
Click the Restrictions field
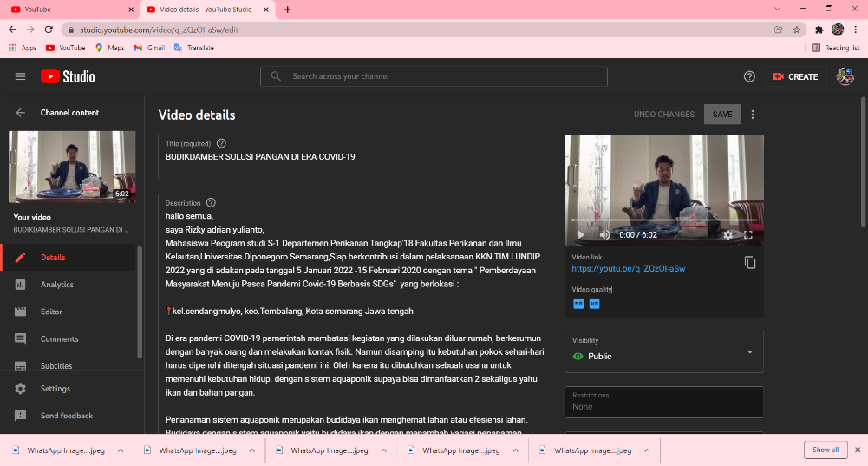663,402
